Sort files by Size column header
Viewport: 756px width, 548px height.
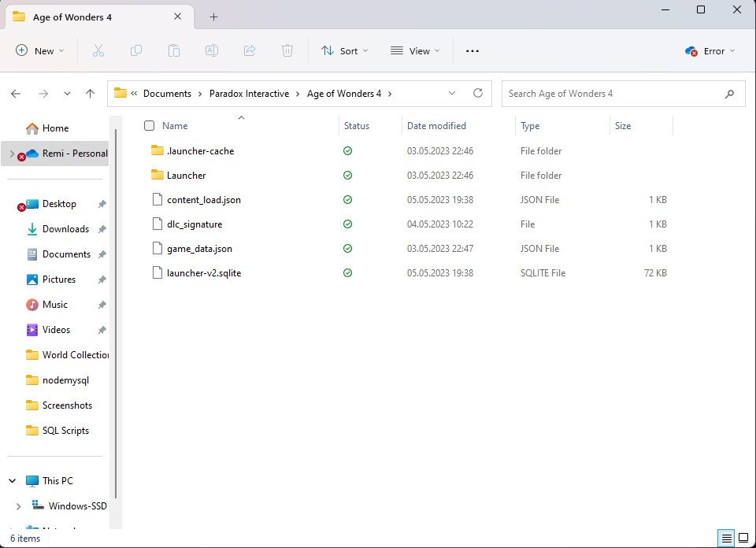point(622,126)
